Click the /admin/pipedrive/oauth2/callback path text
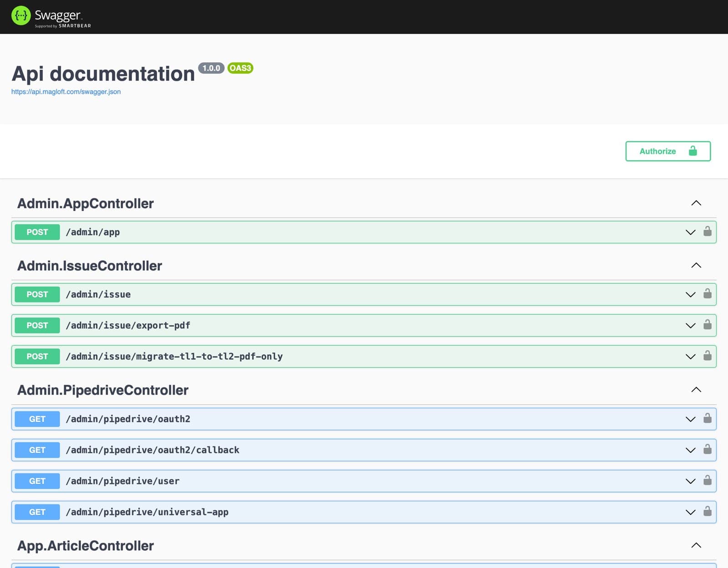 152,450
